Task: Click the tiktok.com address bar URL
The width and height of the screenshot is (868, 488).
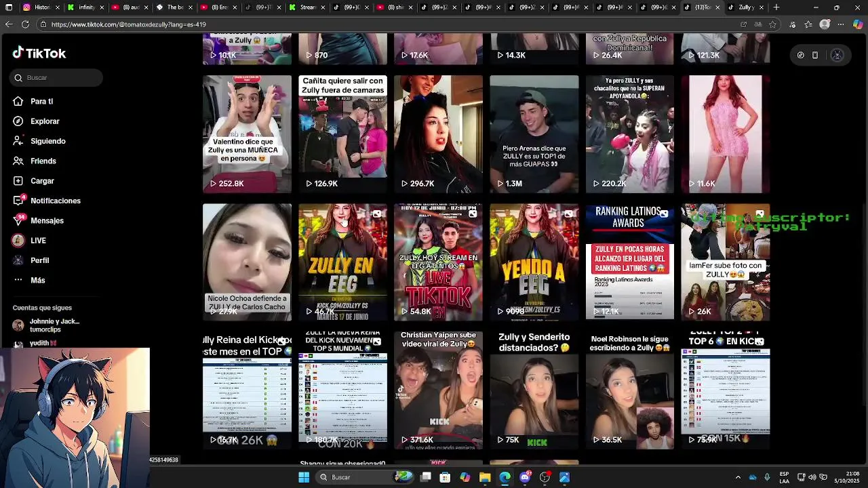Action: pos(128,24)
